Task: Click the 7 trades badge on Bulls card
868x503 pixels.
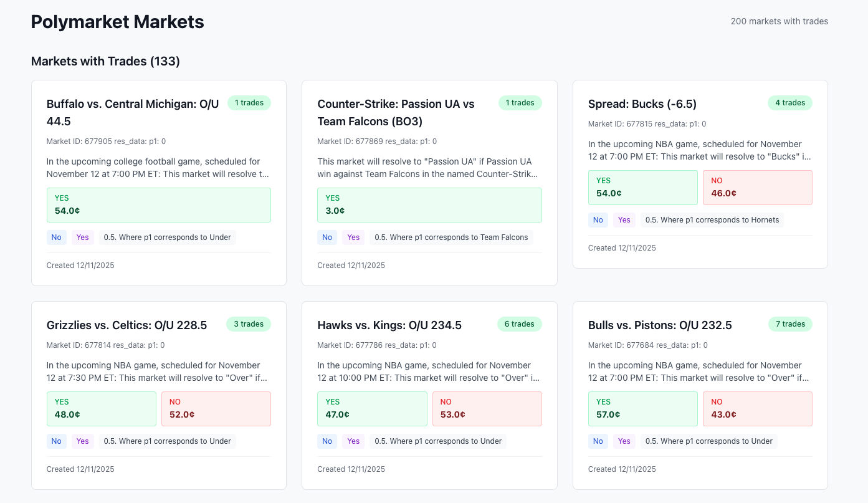Action: [x=789, y=324]
